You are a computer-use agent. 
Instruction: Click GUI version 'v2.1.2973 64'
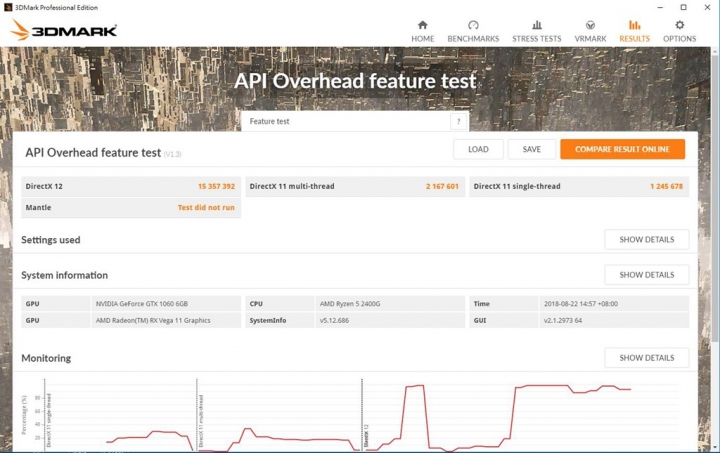pos(562,320)
